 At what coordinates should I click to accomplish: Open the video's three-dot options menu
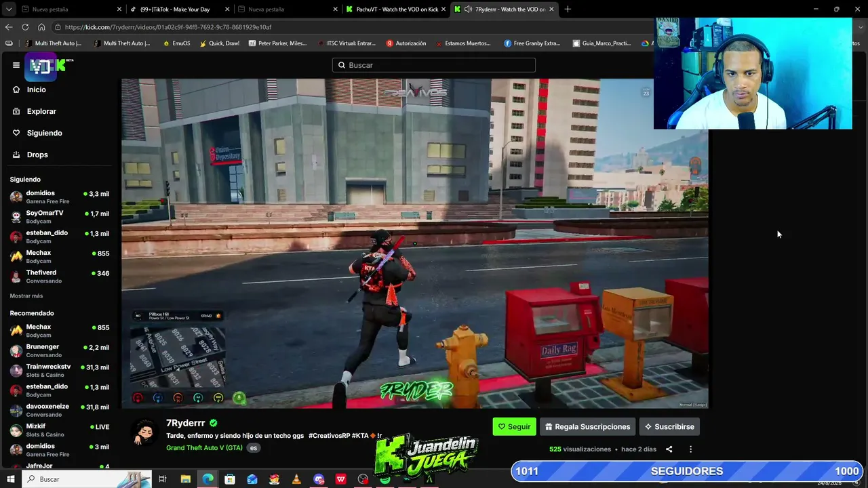(690, 449)
